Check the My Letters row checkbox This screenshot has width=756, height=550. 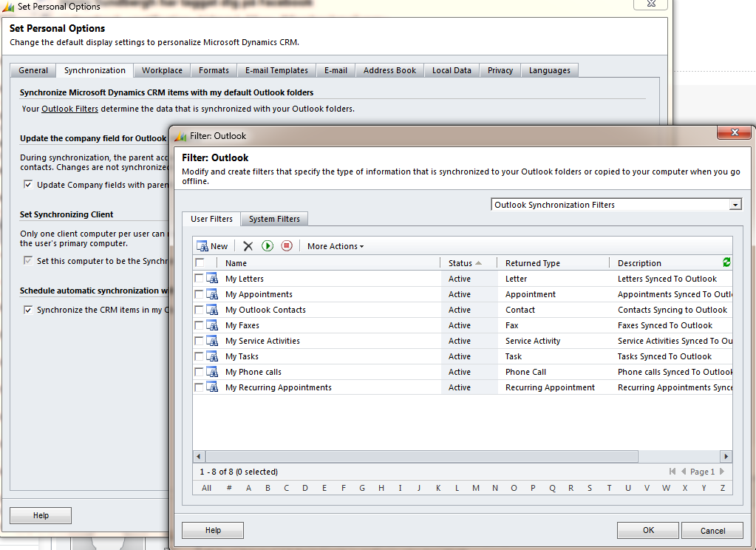(x=199, y=279)
